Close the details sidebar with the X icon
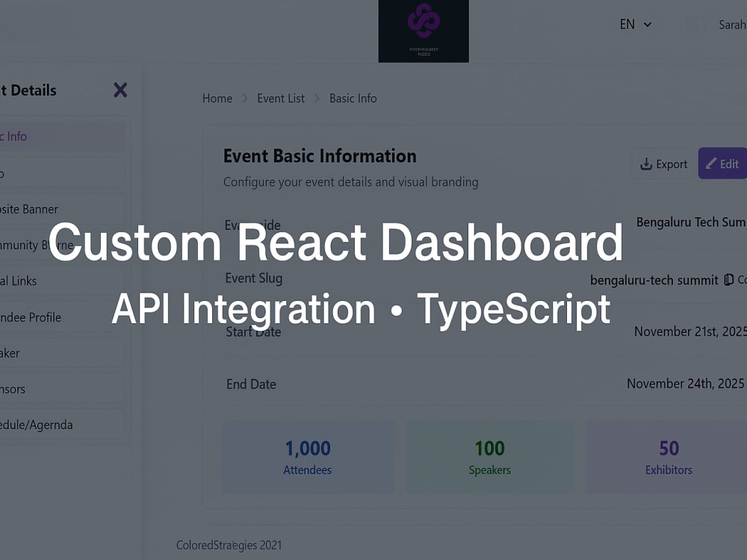The width and height of the screenshot is (747, 560). pyautogui.click(x=120, y=90)
